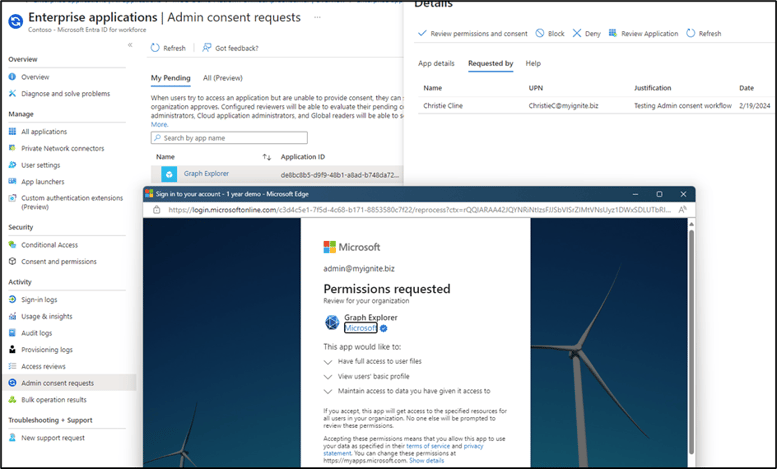This screenshot has width=777, height=469.
Task: Open the Help tab in Details
Action: 533,63
